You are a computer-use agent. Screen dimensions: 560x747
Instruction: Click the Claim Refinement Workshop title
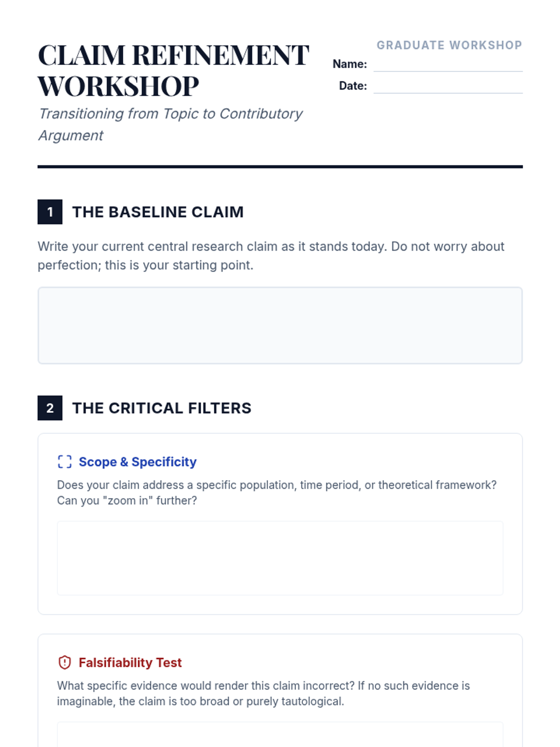173,70
